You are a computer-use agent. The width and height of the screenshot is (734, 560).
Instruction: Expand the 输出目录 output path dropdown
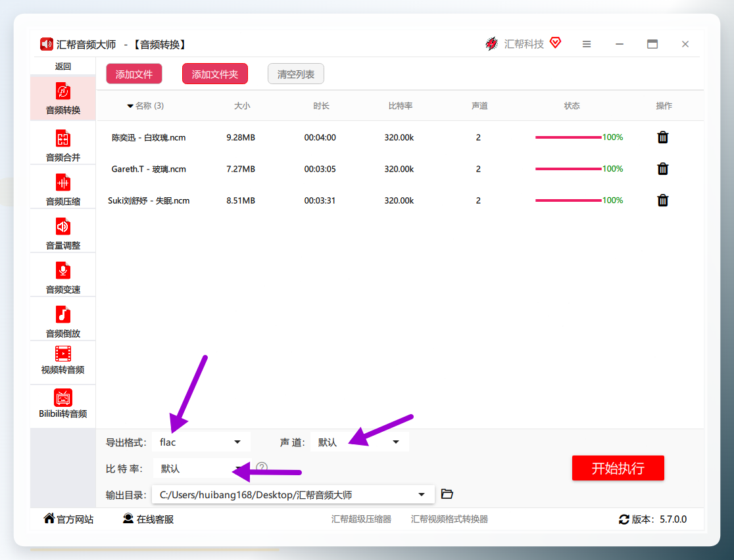(x=422, y=494)
